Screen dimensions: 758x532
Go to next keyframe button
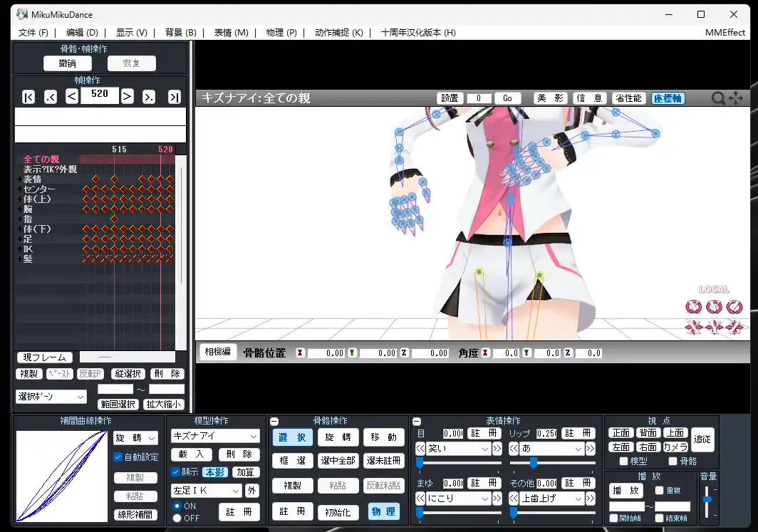coord(149,97)
